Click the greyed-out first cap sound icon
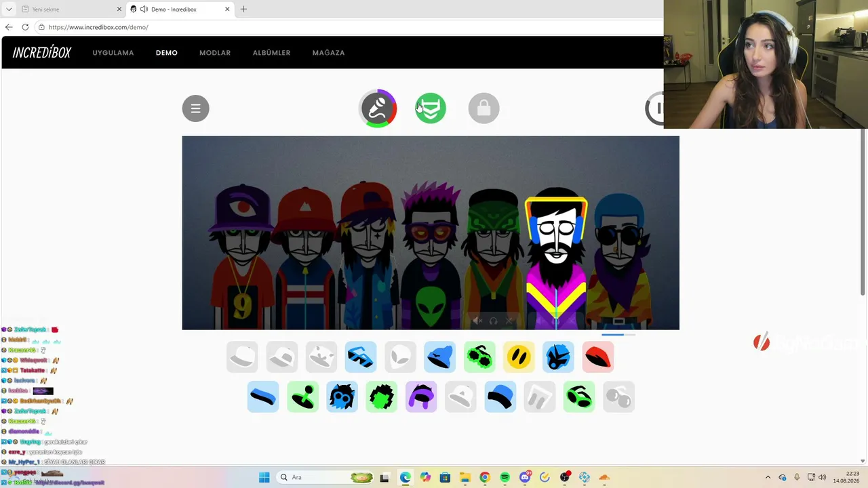Viewport: 868px width, 488px height. [x=242, y=357]
